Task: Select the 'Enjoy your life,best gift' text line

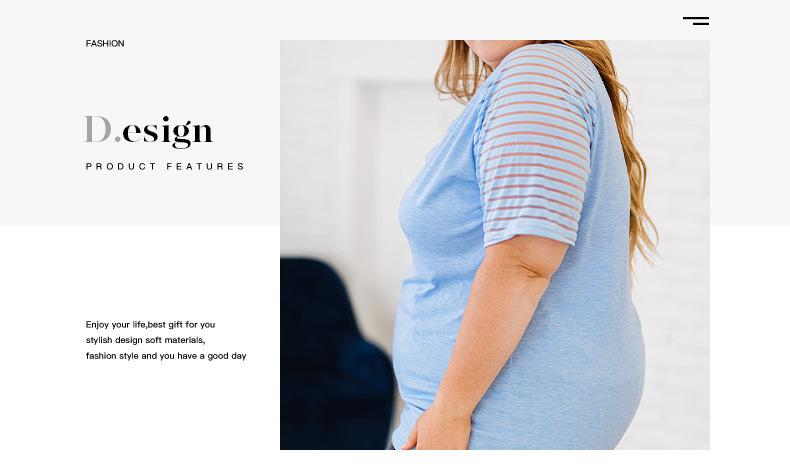Action: click(150, 324)
